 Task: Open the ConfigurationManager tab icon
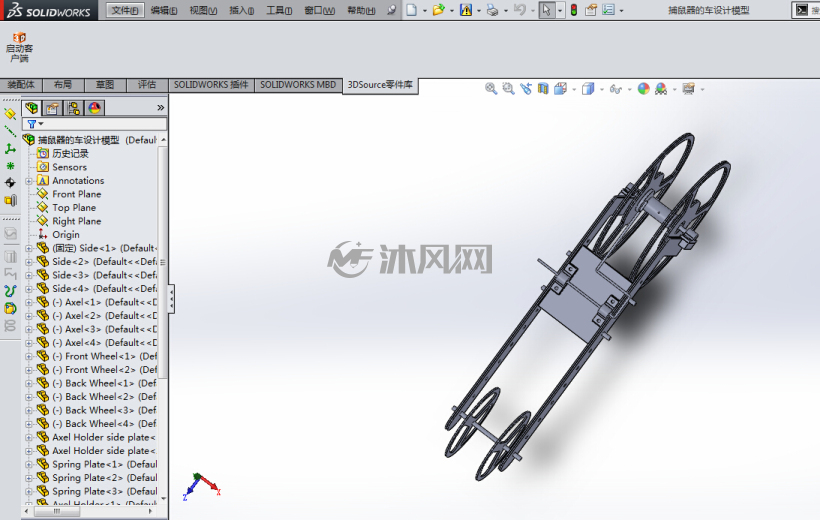pyautogui.click(x=73, y=108)
